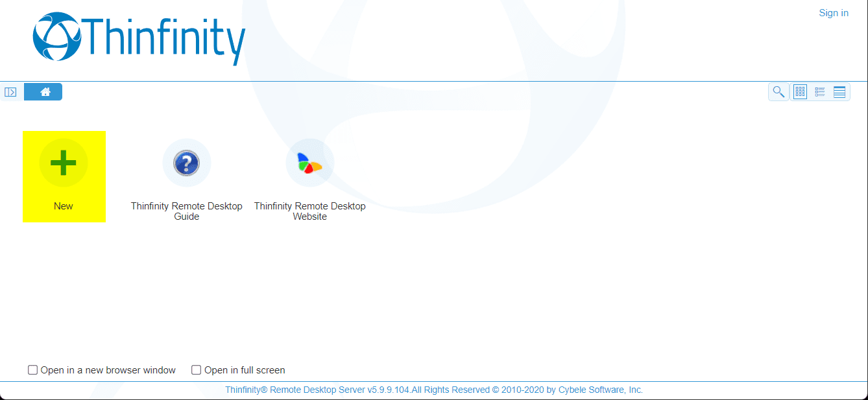Viewport: 868px width, 400px height.
Task: Switch to the icon grid view
Action: [x=800, y=92]
